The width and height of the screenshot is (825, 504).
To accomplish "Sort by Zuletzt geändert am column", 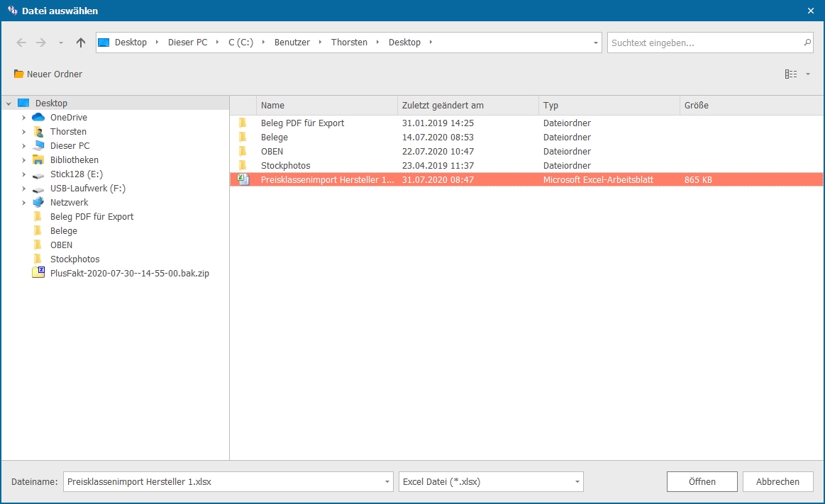I will [443, 106].
